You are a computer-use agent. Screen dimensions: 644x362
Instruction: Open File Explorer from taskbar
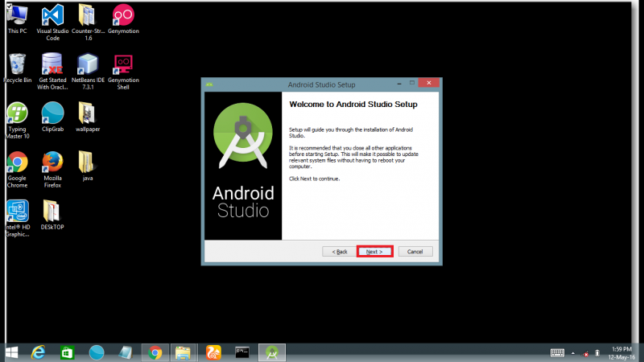point(184,352)
